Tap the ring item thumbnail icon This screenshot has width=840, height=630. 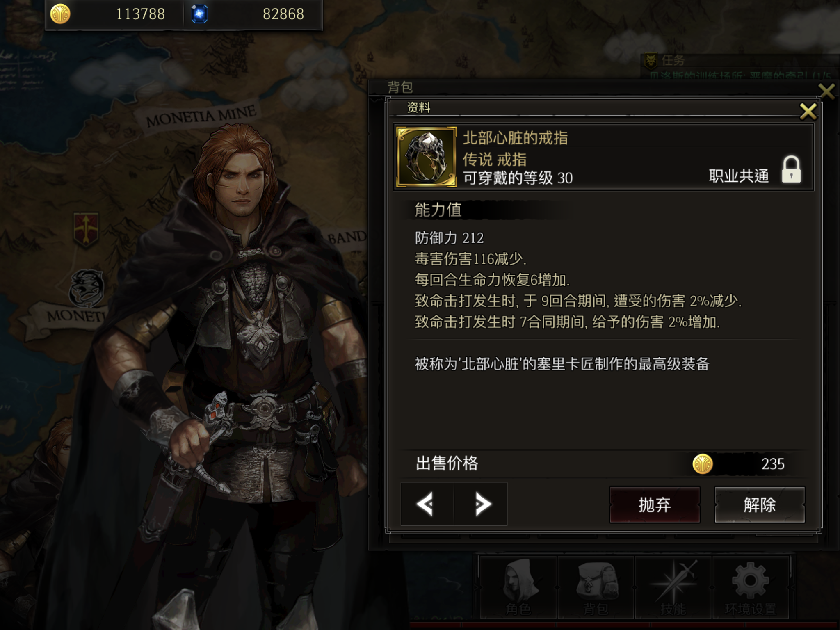point(427,157)
